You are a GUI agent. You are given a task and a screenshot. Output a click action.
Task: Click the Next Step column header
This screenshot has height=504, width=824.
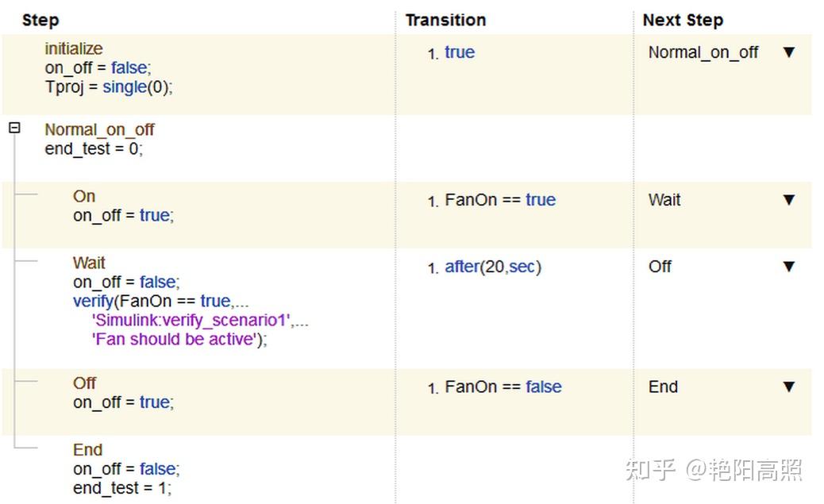pos(683,20)
